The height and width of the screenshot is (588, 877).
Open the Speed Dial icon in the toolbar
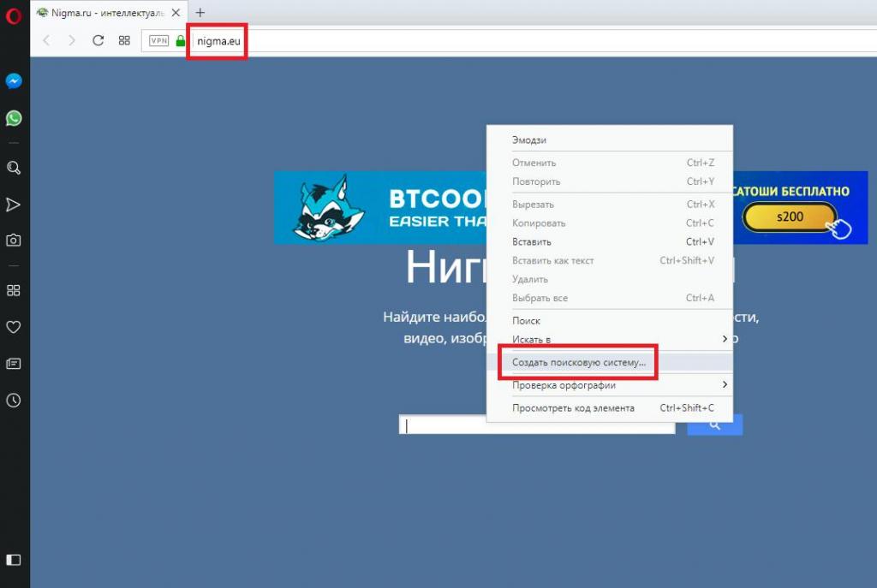124,40
